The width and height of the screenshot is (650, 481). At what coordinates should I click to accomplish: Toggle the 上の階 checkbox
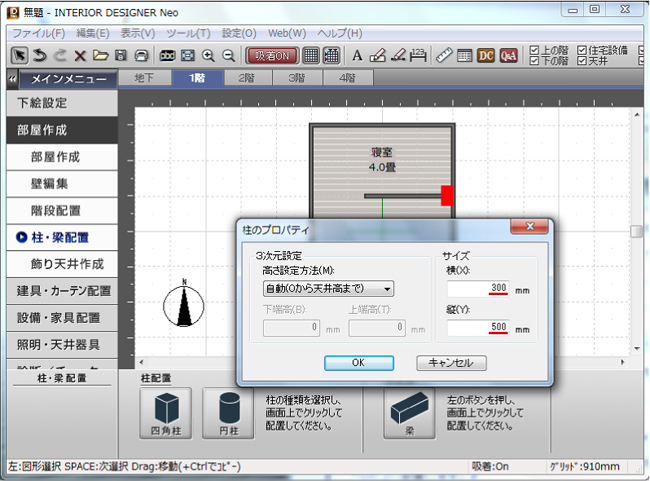[x=534, y=50]
